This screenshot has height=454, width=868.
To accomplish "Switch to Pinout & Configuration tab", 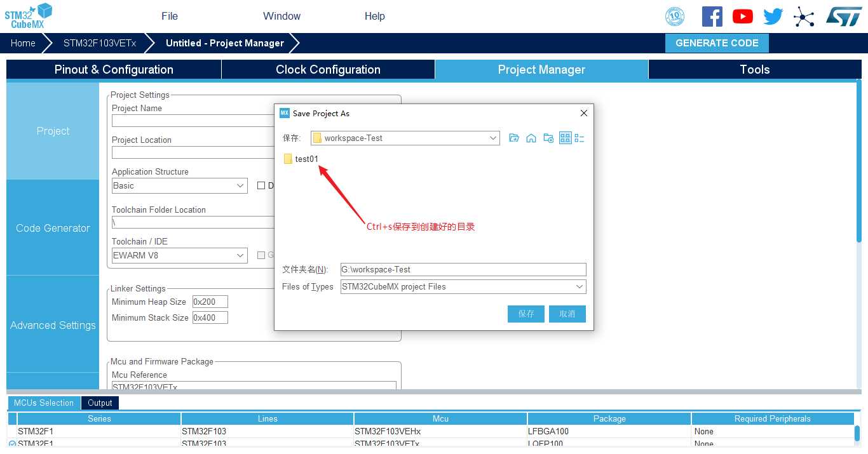I will coord(114,70).
